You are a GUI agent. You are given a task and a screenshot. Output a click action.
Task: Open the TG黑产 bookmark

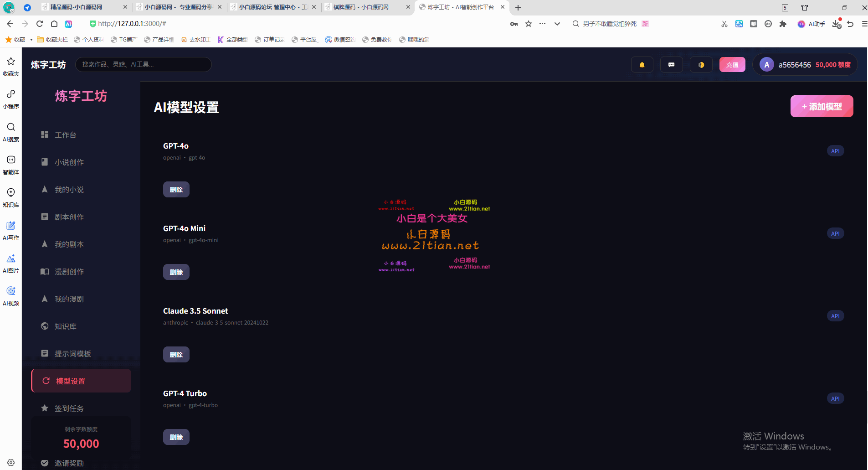124,40
